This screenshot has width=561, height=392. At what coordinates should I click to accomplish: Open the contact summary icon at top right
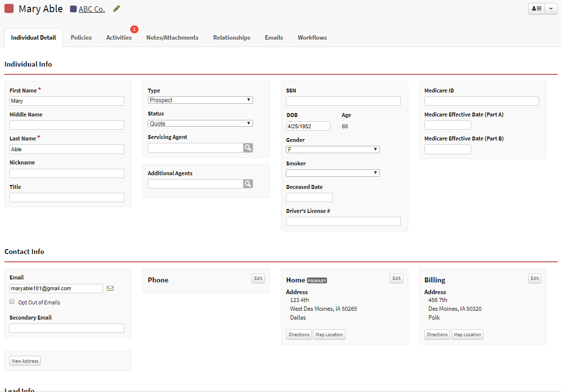(536, 8)
